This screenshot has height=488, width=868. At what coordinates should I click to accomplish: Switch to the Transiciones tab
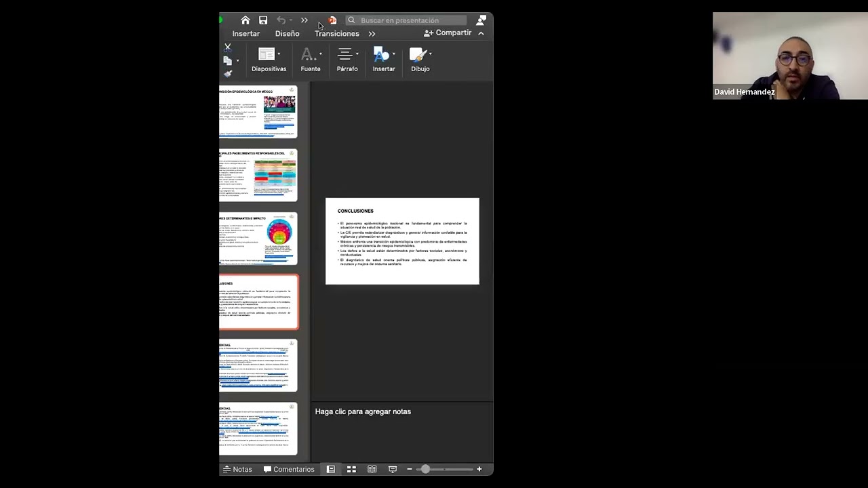tap(336, 33)
